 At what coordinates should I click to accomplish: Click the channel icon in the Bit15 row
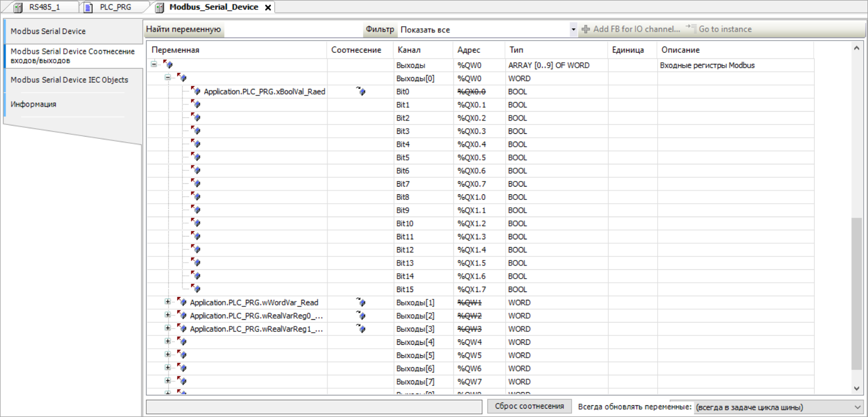pyautogui.click(x=195, y=289)
